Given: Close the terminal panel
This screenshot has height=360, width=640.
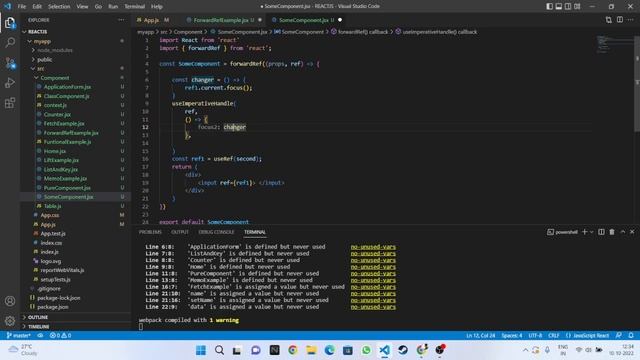Looking at the screenshot, I should pos(632,232).
